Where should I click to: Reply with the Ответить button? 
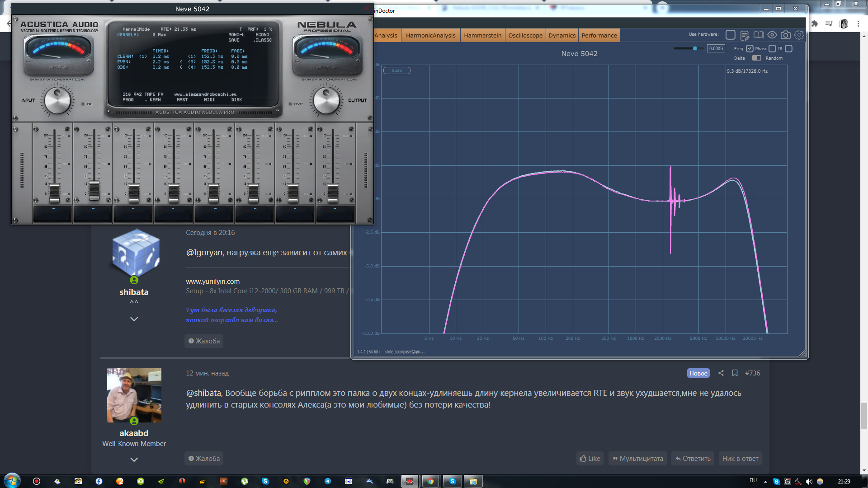point(693,459)
